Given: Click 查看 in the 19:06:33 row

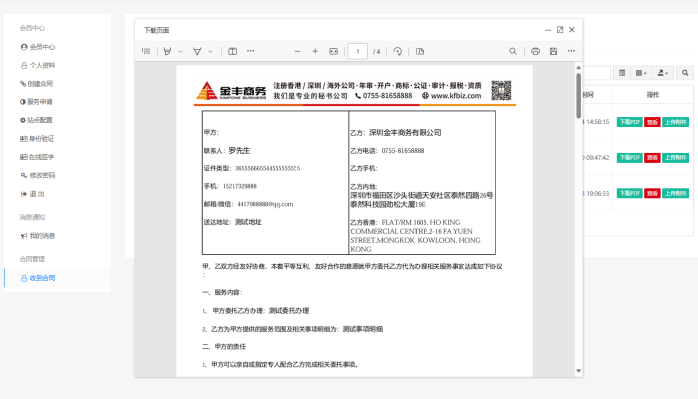Looking at the screenshot, I should coord(652,193).
